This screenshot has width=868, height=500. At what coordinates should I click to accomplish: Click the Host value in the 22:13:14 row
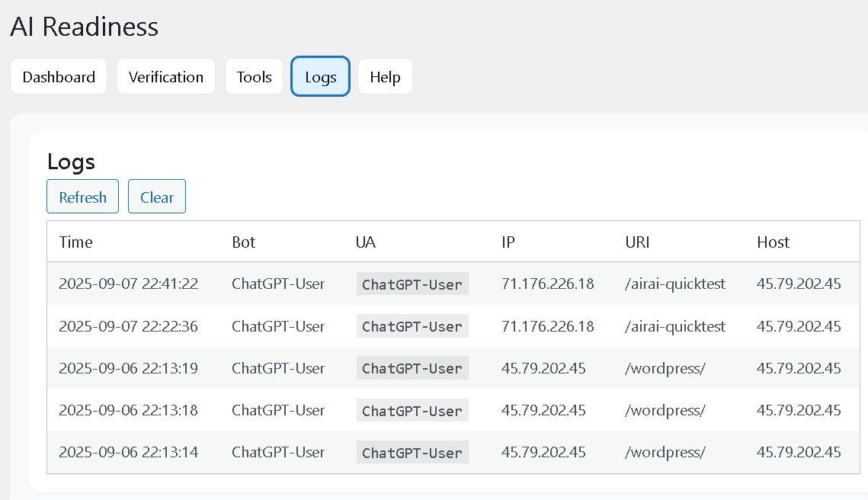pyautogui.click(x=799, y=452)
